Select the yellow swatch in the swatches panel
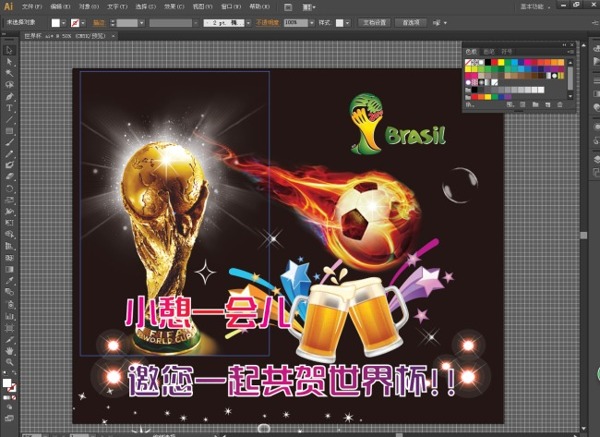This screenshot has width=600, height=437. [501, 62]
